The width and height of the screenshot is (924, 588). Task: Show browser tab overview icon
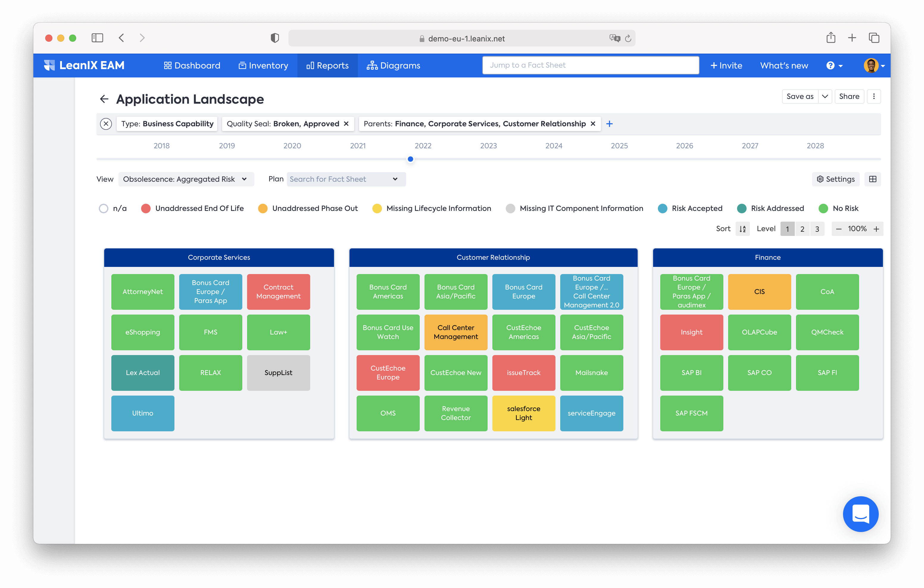click(x=874, y=38)
